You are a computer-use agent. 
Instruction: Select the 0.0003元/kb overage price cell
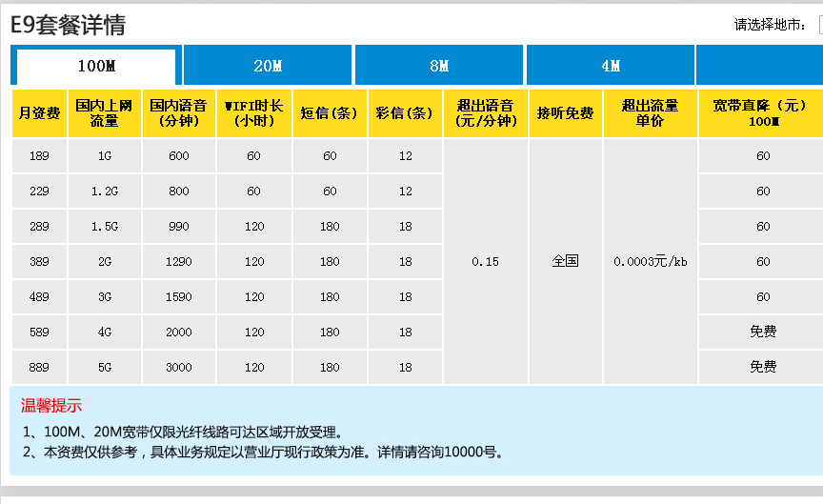pyautogui.click(x=650, y=262)
